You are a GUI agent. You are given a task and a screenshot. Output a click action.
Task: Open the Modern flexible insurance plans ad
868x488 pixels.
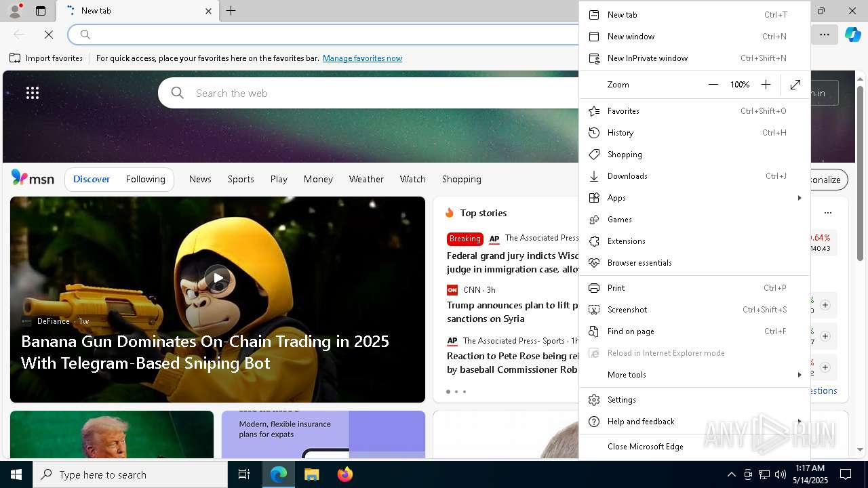coord(323,434)
